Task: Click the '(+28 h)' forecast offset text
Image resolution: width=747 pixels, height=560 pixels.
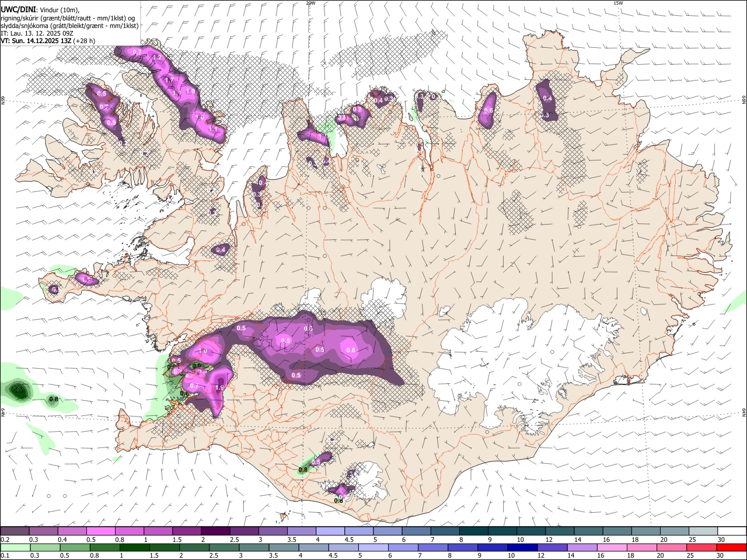Action: 85,41
